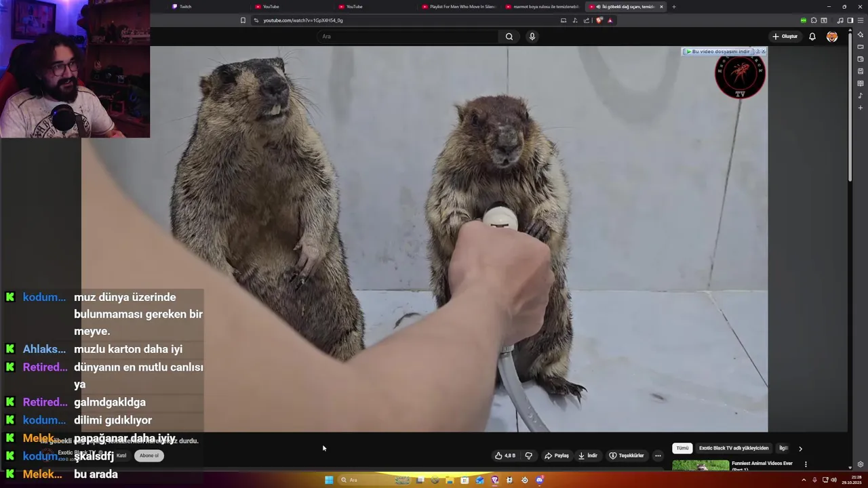This screenshot has height=488, width=868.
Task: Close the video download overlay bar
Action: [764, 52]
